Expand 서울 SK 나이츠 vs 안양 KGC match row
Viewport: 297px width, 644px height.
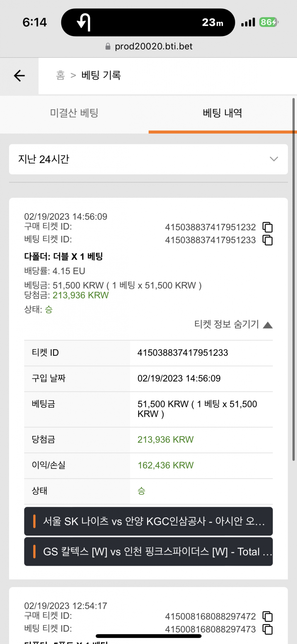coord(148,521)
